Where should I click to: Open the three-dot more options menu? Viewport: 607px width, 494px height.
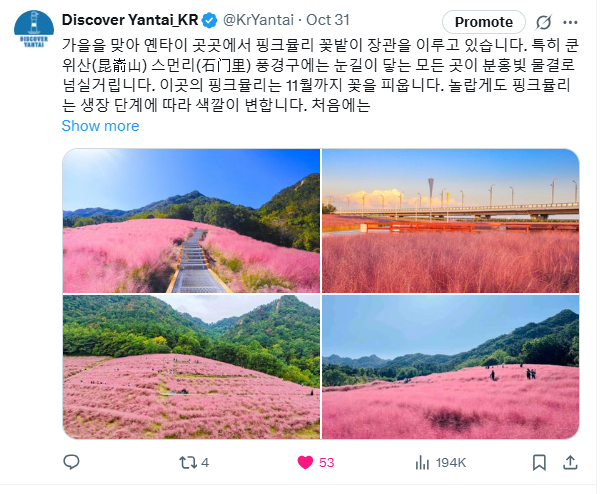pos(570,22)
